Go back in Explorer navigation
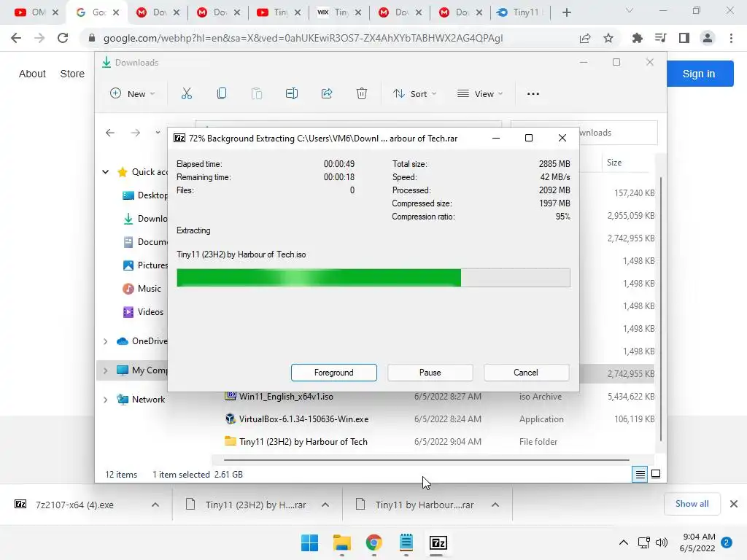This screenshot has width=747, height=560. click(x=110, y=133)
